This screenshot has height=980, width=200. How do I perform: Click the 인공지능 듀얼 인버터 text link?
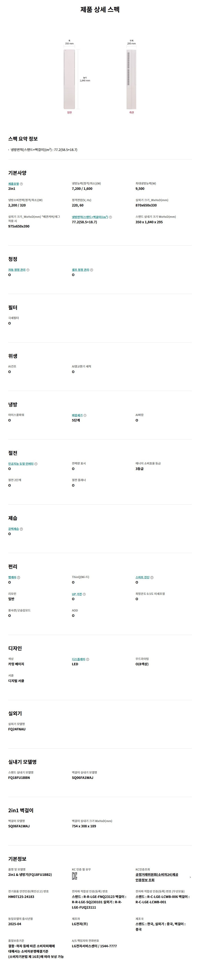point(20,464)
